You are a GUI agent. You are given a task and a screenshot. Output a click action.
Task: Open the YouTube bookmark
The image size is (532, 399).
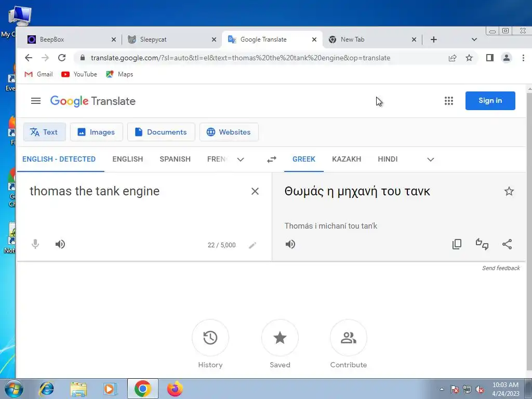79,74
